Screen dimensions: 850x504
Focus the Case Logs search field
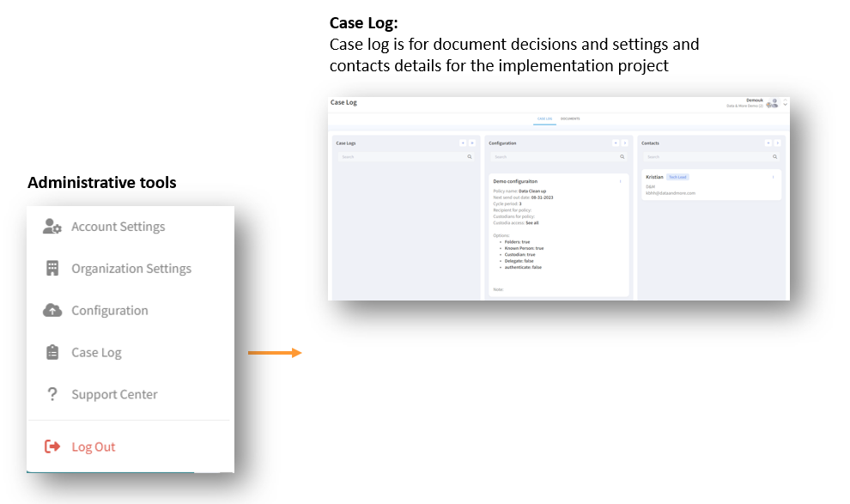pyautogui.click(x=406, y=156)
